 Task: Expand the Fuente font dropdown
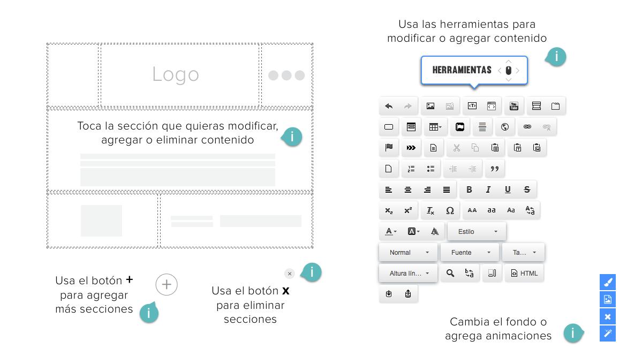[469, 252]
